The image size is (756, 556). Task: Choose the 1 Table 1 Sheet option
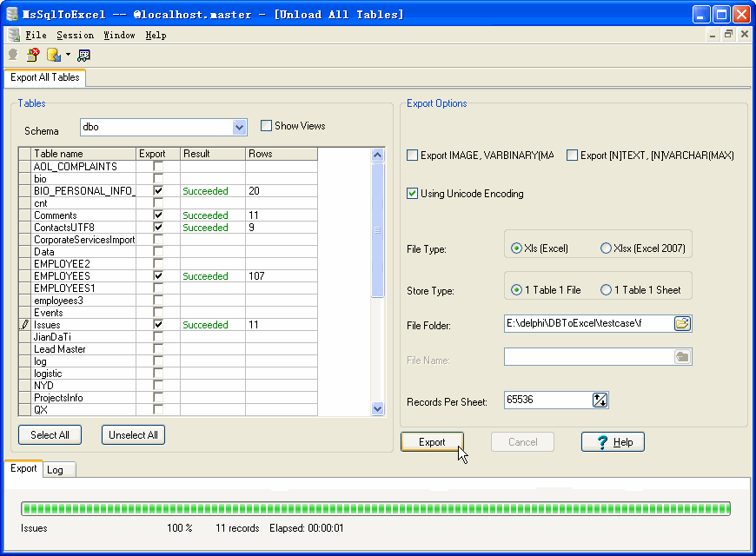tap(606, 290)
